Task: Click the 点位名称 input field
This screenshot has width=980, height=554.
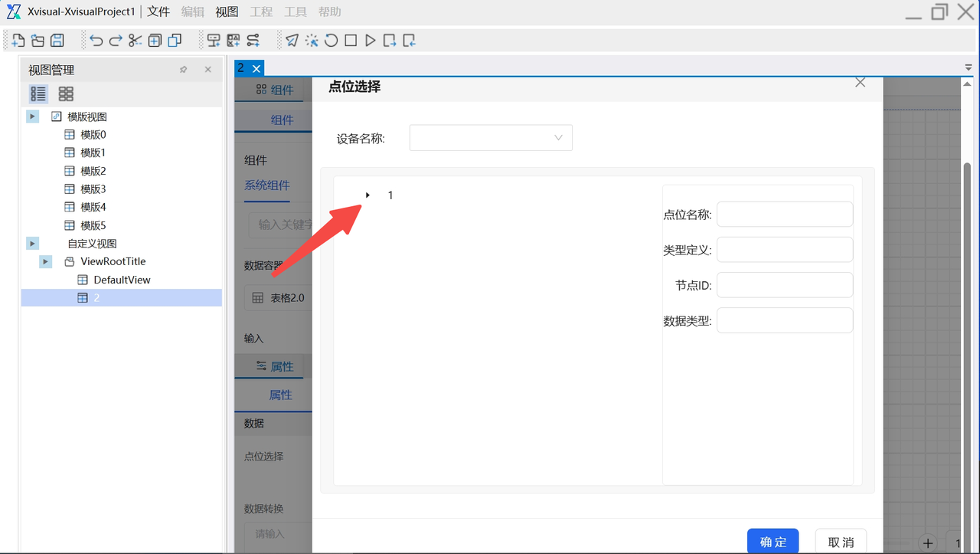Action: pyautogui.click(x=785, y=215)
